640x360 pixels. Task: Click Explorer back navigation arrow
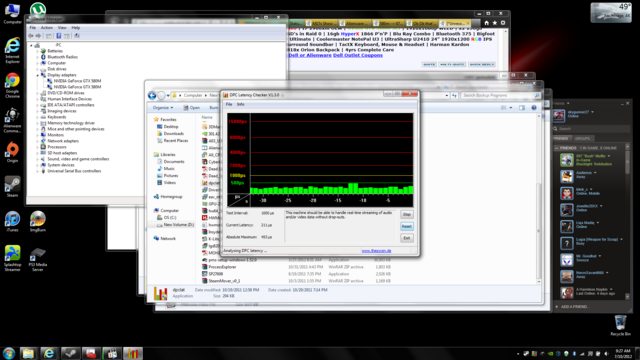tap(152, 96)
